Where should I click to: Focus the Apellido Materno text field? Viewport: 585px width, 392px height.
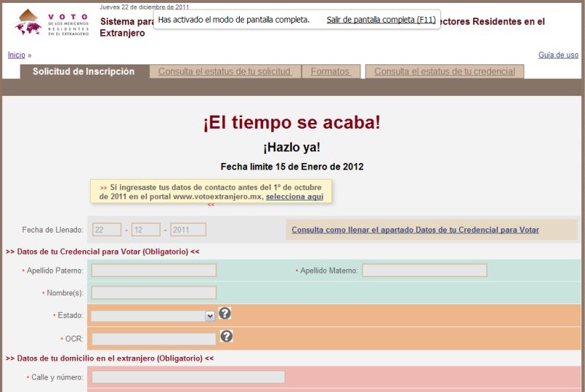[424, 271]
